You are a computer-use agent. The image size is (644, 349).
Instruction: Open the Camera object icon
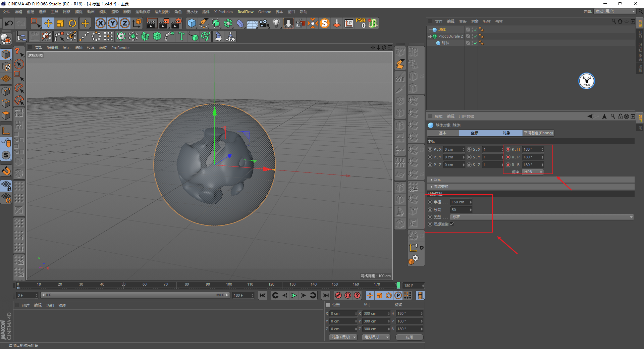click(x=264, y=23)
